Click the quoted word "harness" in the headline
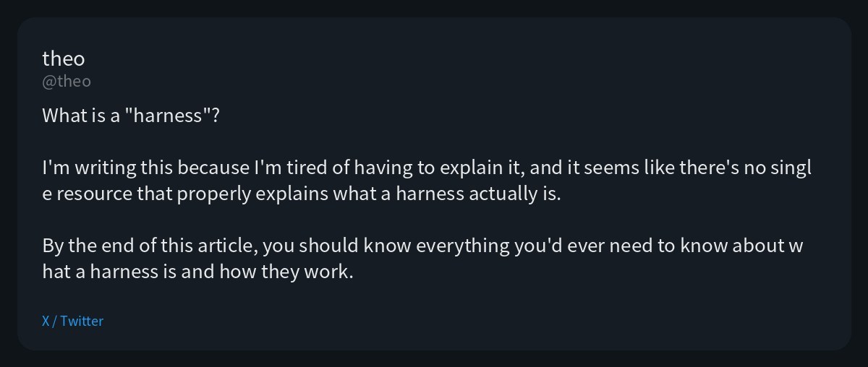Screen dimensions: 868x367 point(166,115)
